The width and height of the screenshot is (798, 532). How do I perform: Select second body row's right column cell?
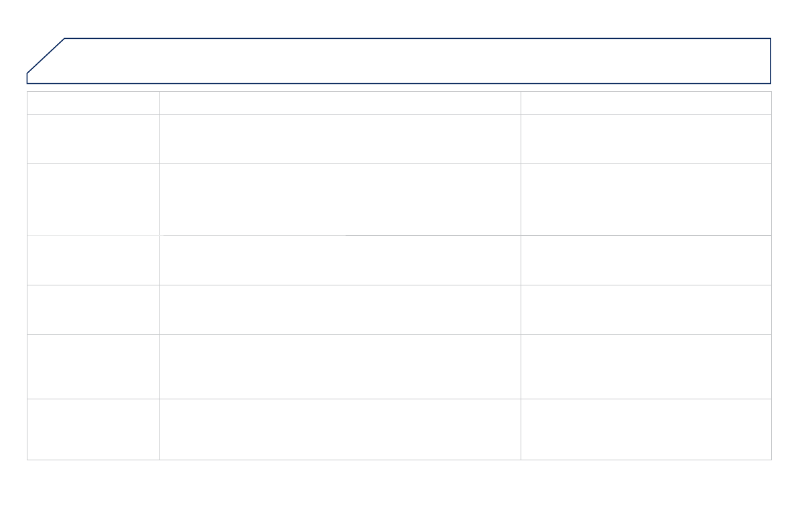click(645, 199)
